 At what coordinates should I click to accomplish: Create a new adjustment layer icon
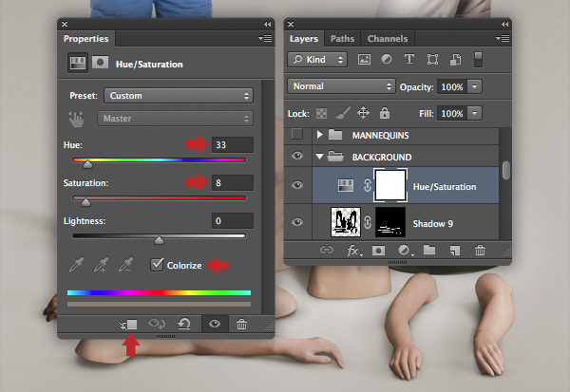pos(405,251)
